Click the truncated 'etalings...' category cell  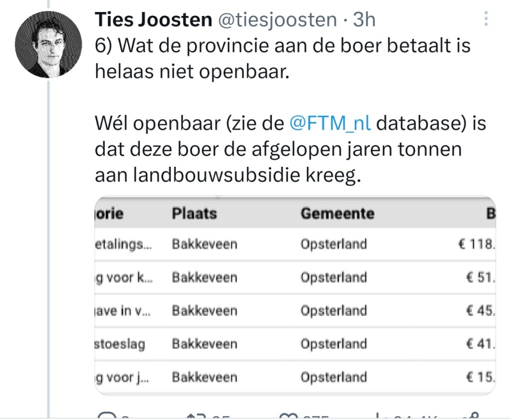[x=124, y=245]
